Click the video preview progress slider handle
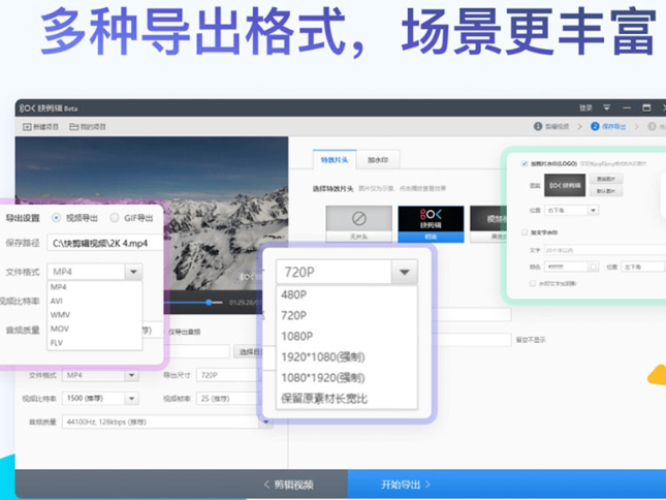Image resolution: width=666 pixels, height=500 pixels. pyautogui.click(x=209, y=302)
